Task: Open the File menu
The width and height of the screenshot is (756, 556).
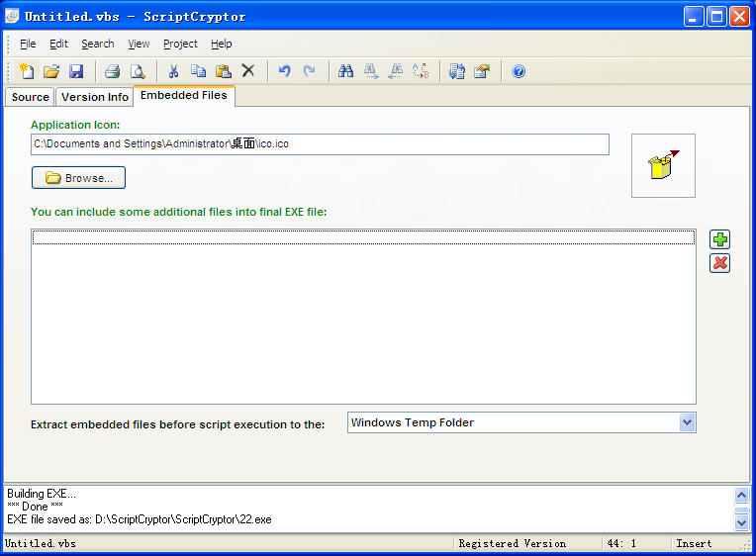Action: (28, 44)
